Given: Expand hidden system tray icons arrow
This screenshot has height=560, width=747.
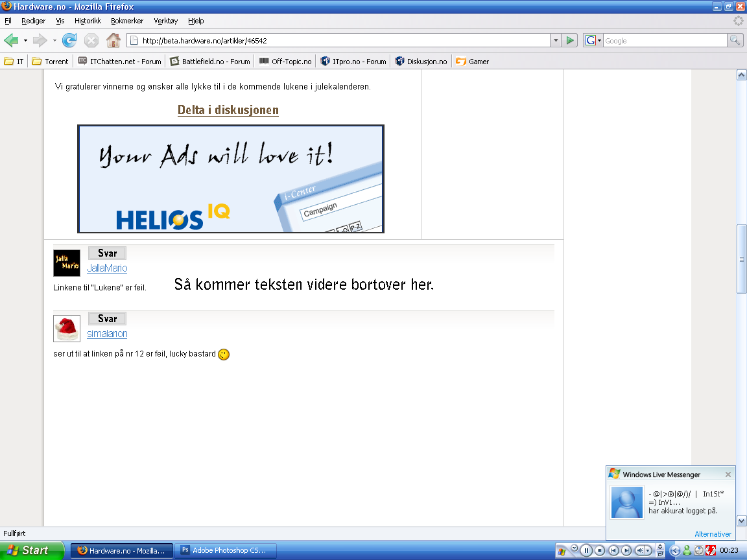Looking at the screenshot, I should [x=674, y=550].
